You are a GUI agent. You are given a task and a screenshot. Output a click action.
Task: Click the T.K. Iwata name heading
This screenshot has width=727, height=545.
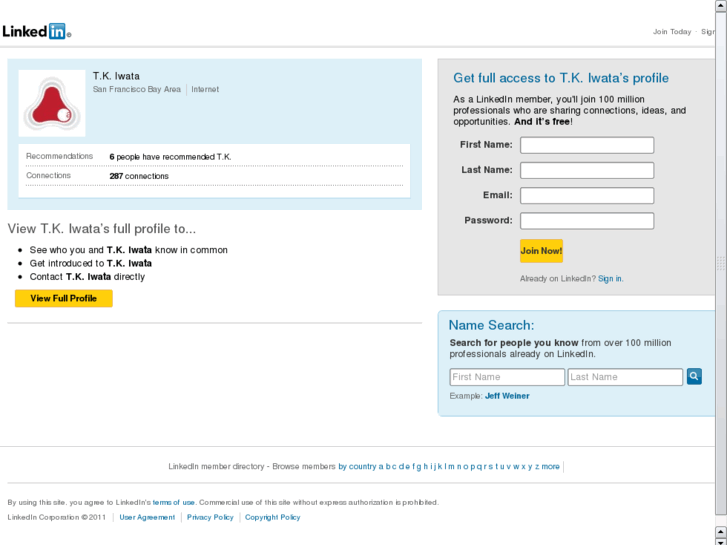116,76
